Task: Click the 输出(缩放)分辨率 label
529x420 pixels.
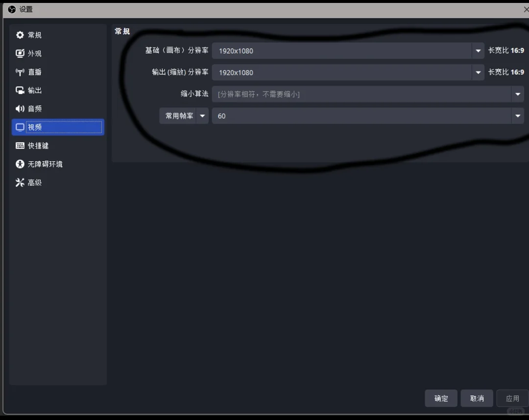Action: pos(180,72)
